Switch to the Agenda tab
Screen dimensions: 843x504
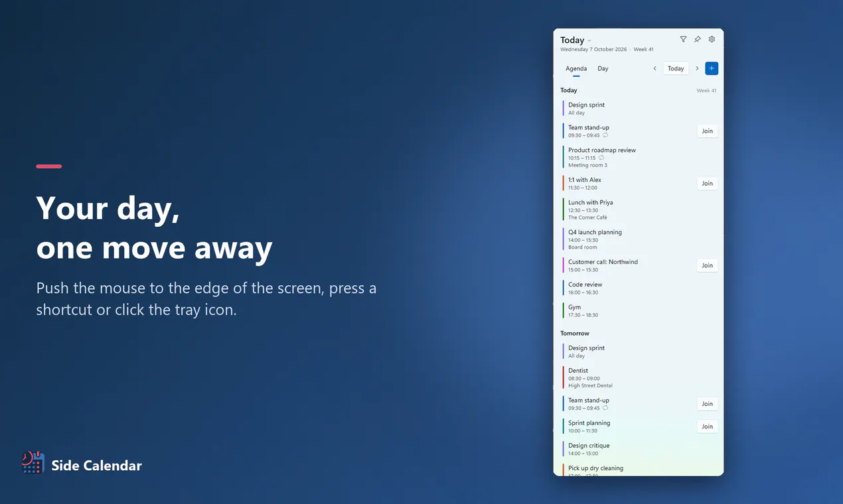coord(576,68)
